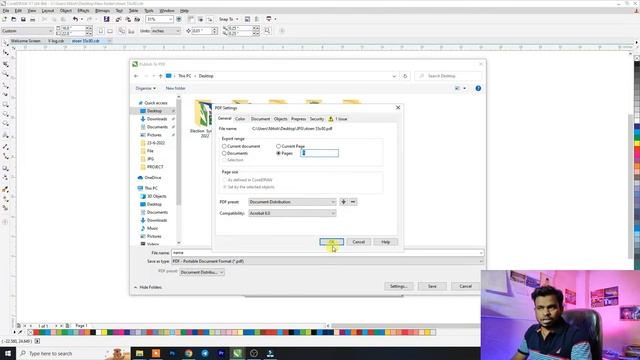This screenshot has width=640, height=360.
Task: Switch to the Welcome Screen document tab
Action: [x=25, y=41]
